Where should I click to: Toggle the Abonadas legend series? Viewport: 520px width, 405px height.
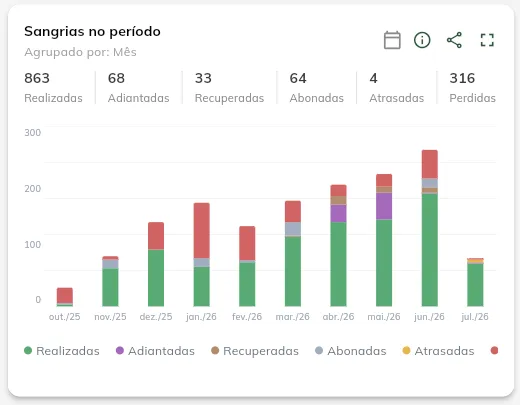point(351,351)
